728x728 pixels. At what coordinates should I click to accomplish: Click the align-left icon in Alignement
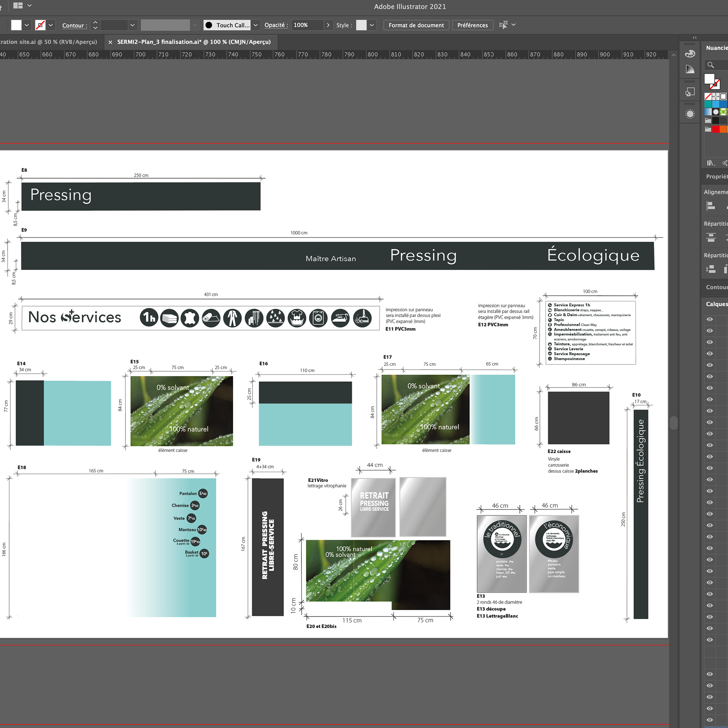click(711, 206)
